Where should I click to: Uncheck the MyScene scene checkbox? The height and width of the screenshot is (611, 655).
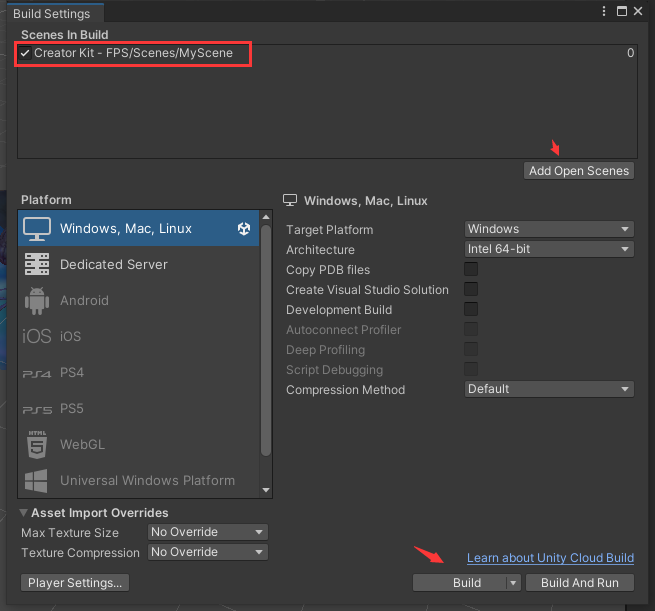pos(25,53)
